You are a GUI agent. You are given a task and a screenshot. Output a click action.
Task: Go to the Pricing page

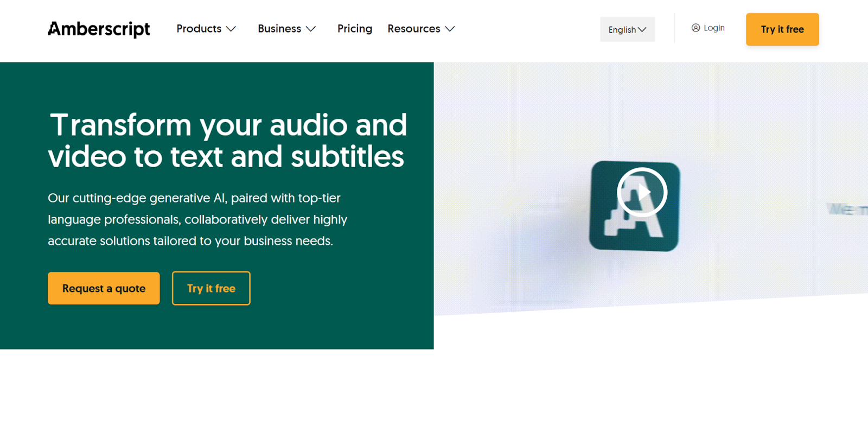pos(355,29)
